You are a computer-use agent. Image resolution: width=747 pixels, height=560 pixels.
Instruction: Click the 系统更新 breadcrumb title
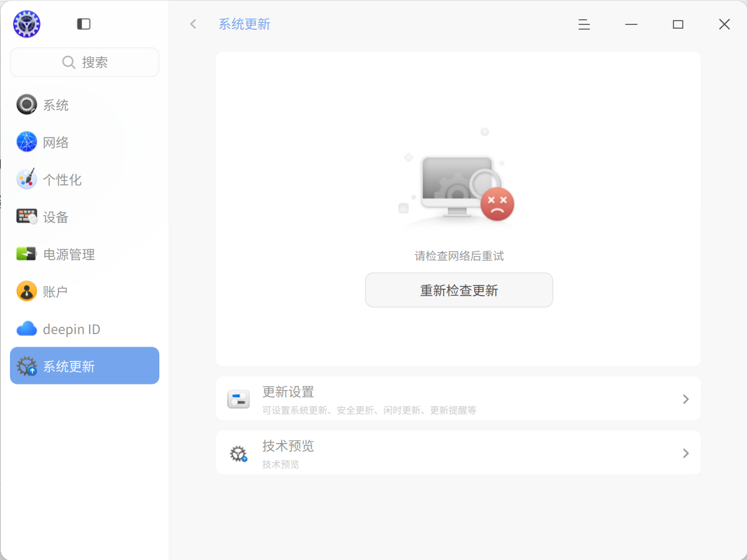click(244, 24)
